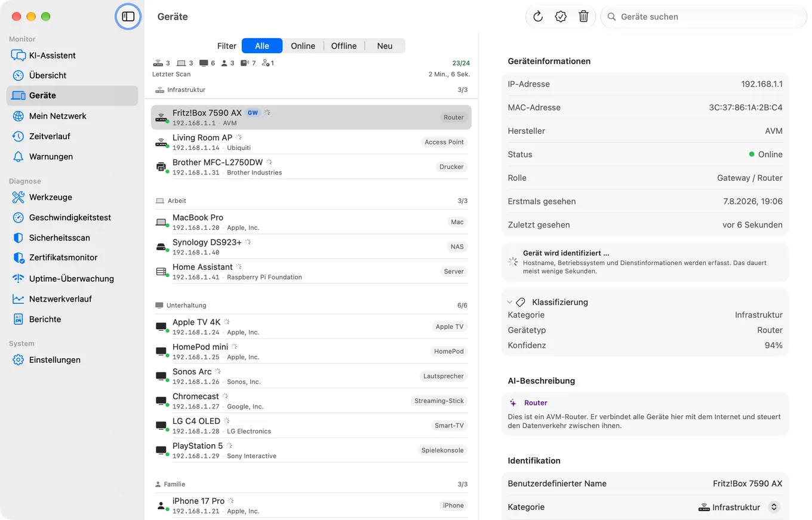The height and width of the screenshot is (520, 812).
Task: Select the Brother MFC-L2750DW printer row
Action: click(x=311, y=167)
